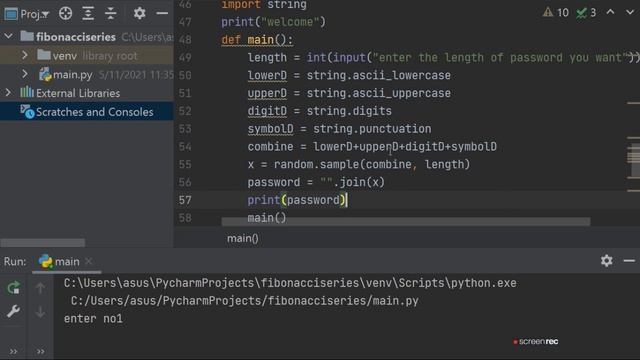The height and width of the screenshot is (360, 640).
Task: Collapse the fibonacciseries project folder
Action: pyautogui.click(x=8, y=36)
